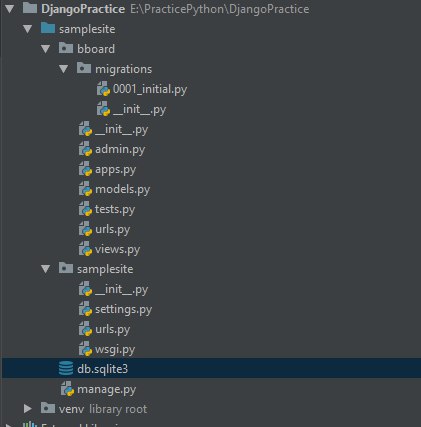
Task: Select the migrations folder name
Action: pyautogui.click(x=124, y=69)
